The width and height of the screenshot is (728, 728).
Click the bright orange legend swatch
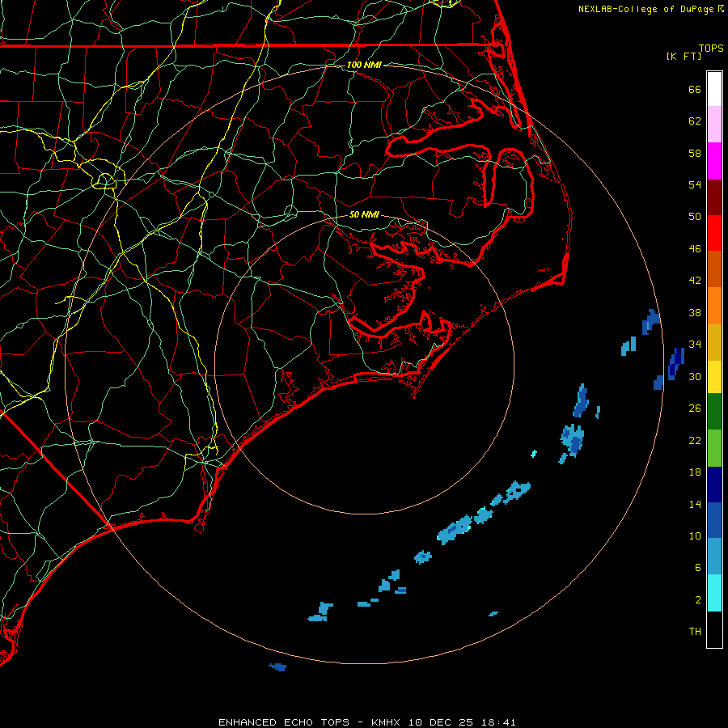click(714, 305)
